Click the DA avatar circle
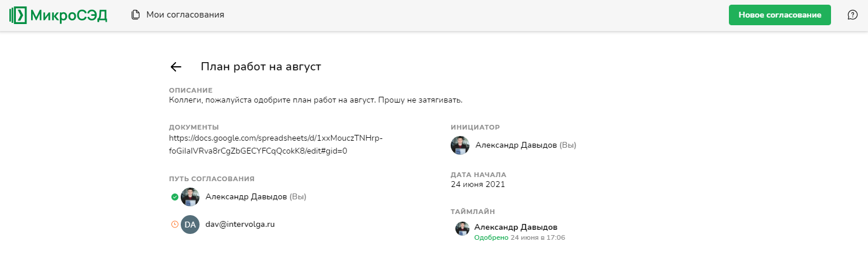The height and width of the screenshot is (265, 868). click(190, 224)
